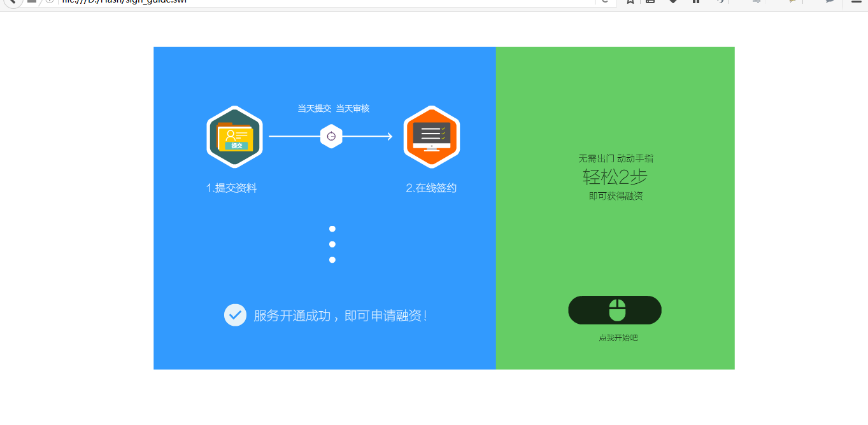This screenshot has height=425, width=868.
Task: Click the browser address bar
Action: click(x=318, y=2)
